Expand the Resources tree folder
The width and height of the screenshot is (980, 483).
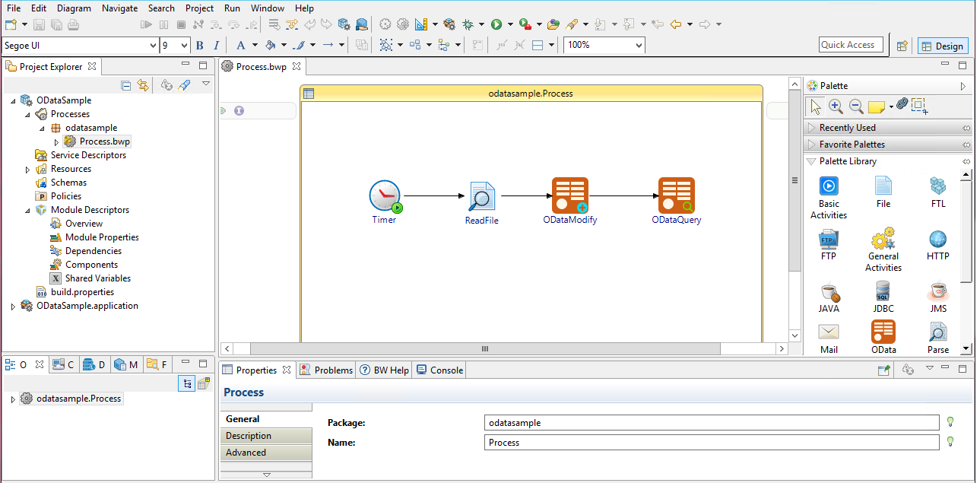pyautogui.click(x=28, y=169)
